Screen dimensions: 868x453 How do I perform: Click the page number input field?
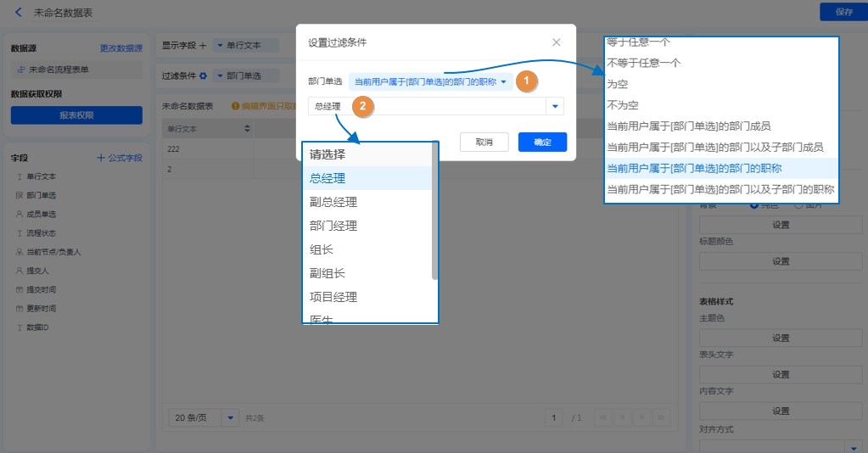point(554,417)
